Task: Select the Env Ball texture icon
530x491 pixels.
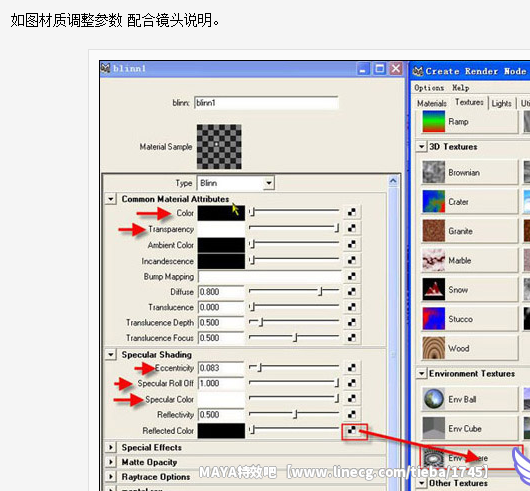Action: 434,399
